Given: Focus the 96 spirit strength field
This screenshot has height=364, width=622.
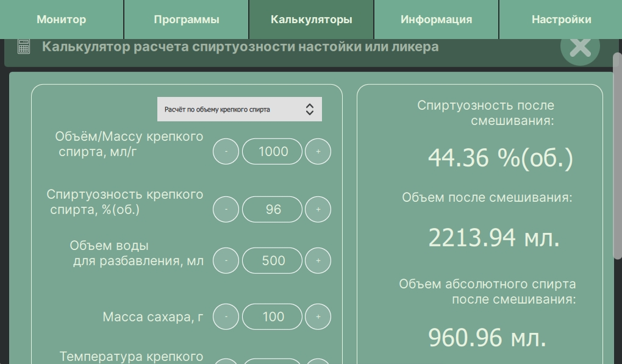Looking at the screenshot, I should pos(272,209).
